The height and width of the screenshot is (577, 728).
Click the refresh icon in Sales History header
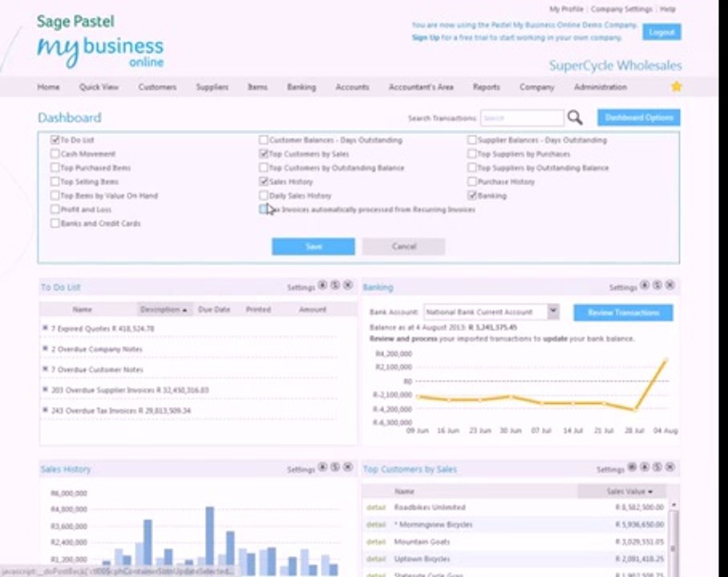pyautogui.click(x=335, y=467)
